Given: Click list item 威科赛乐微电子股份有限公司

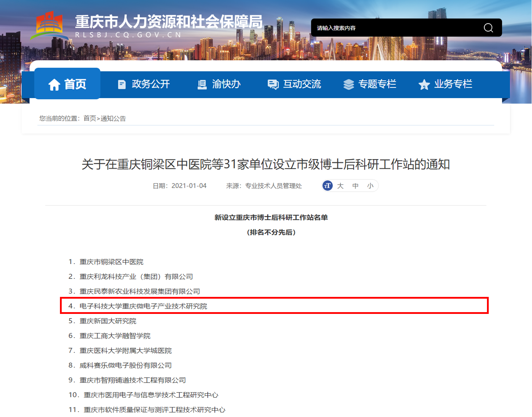Looking at the screenshot, I should pos(126,365).
